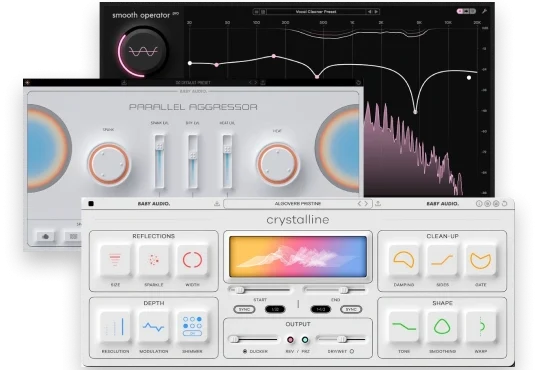Toggle the End SYNC button in Crystalline

(x=351, y=309)
